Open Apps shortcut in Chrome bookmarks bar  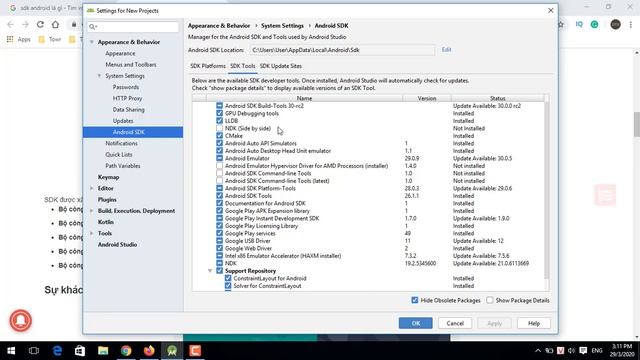point(18,39)
